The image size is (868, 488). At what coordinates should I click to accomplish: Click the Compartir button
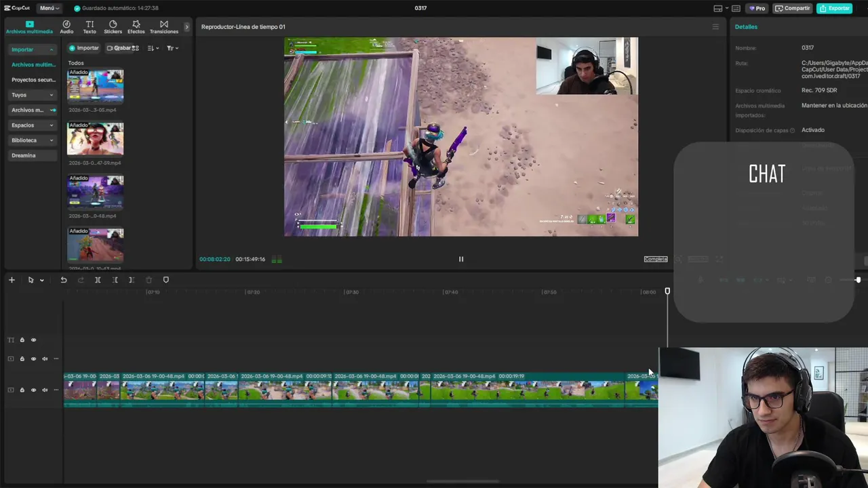pos(792,8)
